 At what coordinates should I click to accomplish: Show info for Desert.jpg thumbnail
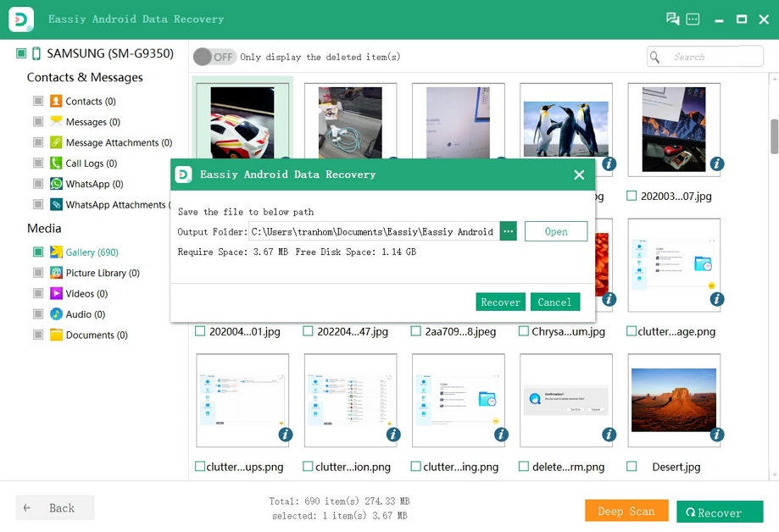point(716,435)
